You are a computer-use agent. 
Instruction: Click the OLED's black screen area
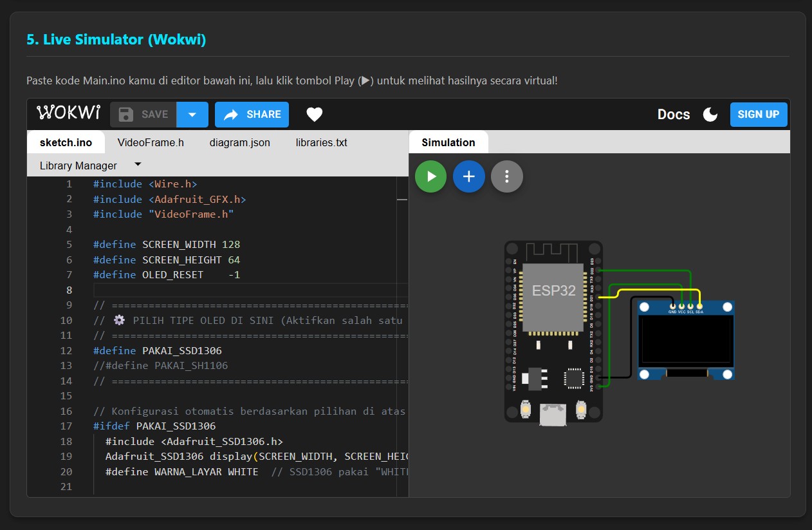(686, 341)
